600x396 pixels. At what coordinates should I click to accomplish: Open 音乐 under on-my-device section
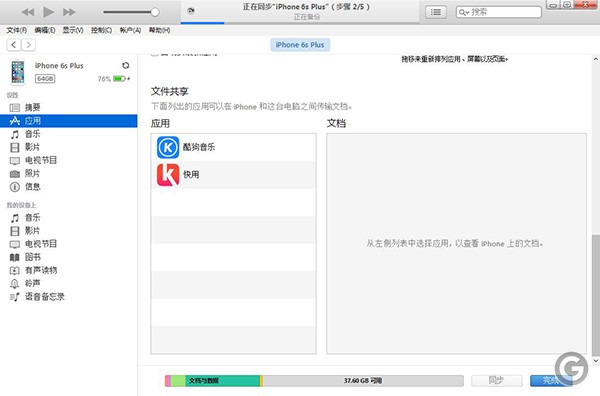pos(68,218)
